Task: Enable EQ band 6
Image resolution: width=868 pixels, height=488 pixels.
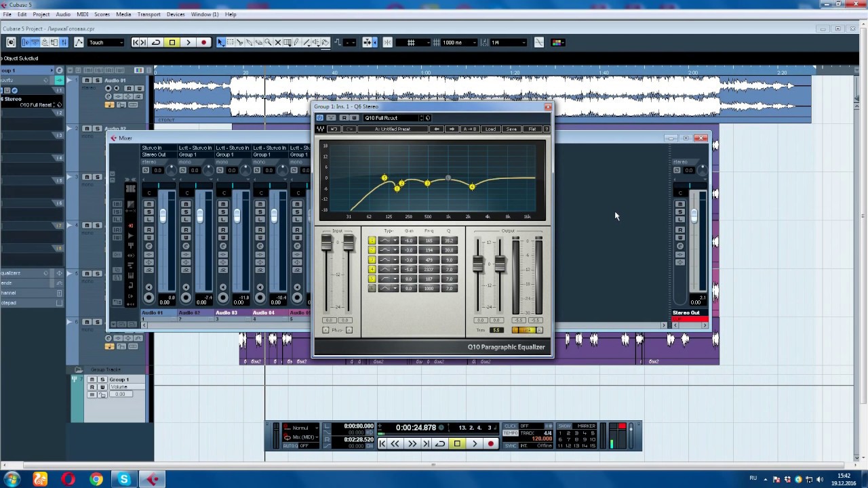Action: pyautogui.click(x=372, y=288)
